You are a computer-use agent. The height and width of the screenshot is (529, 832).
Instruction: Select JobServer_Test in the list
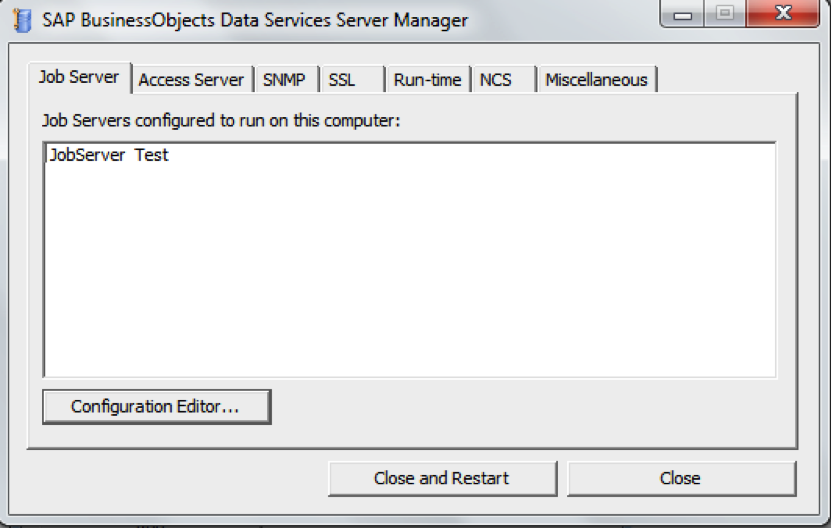pos(109,155)
